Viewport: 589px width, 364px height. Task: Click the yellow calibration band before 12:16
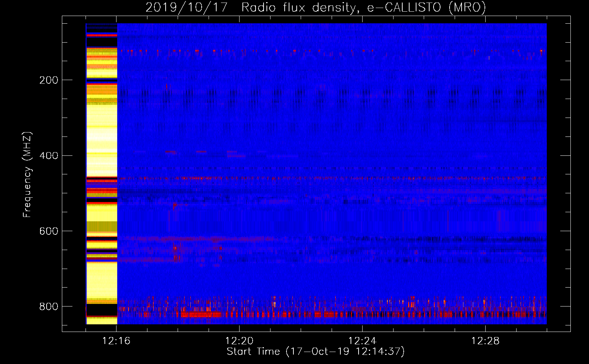[102, 174]
